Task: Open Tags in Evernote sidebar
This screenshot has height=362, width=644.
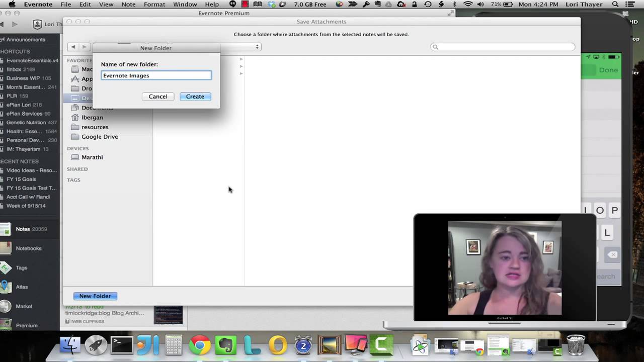Action: [21, 268]
